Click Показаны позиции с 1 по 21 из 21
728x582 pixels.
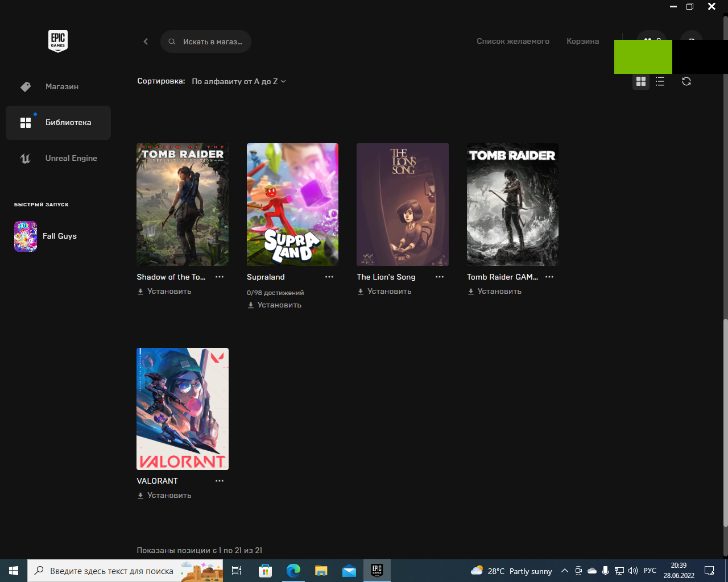pyautogui.click(x=200, y=550)
